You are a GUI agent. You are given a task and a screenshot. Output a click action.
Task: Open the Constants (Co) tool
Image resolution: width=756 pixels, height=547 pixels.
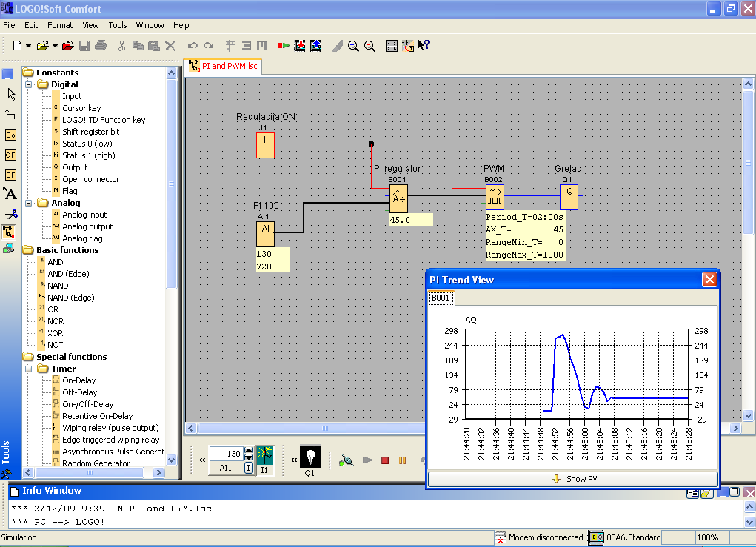10,135
